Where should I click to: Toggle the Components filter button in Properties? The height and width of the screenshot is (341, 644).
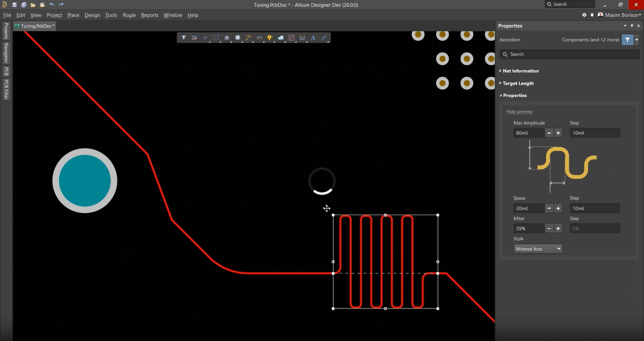627,40
